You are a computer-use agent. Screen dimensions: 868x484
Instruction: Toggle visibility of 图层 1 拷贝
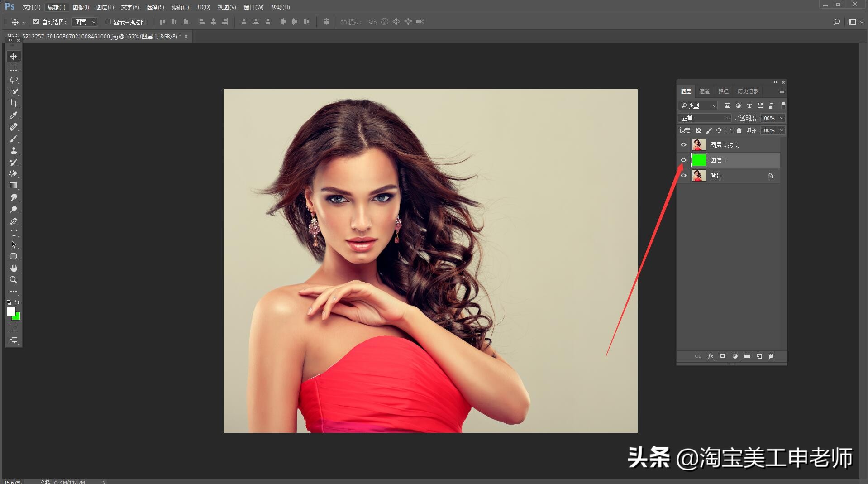[x=683, y=145]
